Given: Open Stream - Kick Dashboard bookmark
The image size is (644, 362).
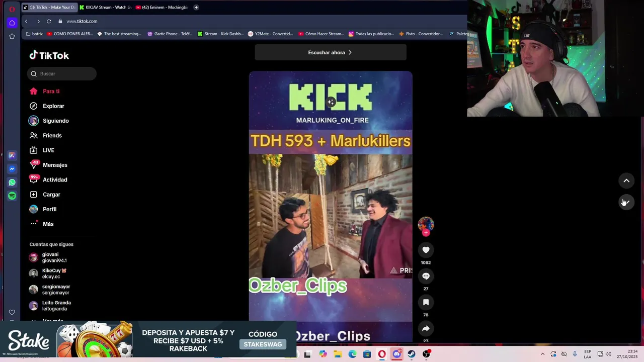Looking at the screenshot, I should coord(221,34).
